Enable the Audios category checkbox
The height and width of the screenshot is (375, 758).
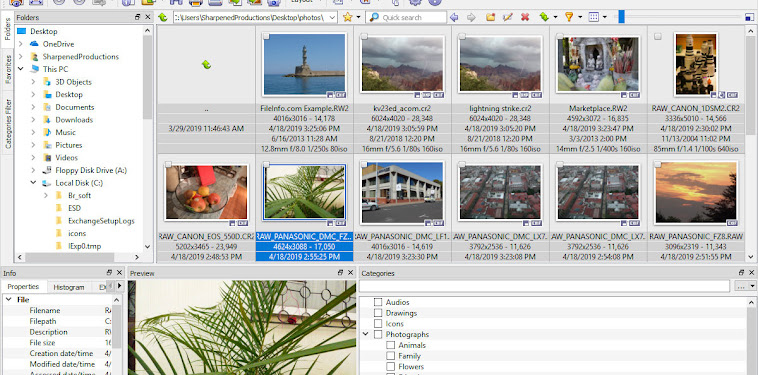[x=378, y=303]
